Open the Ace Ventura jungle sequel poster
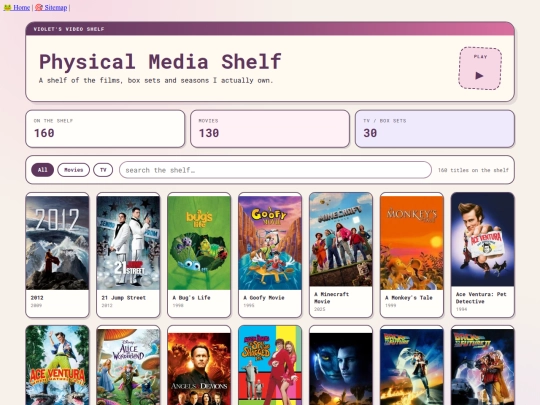 coord(57,365)
